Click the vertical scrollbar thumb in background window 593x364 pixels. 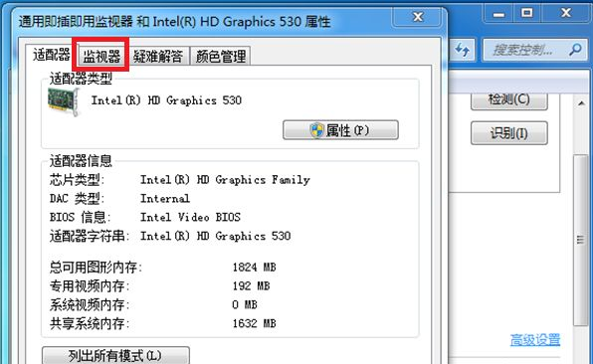click(x=580, y=240)
